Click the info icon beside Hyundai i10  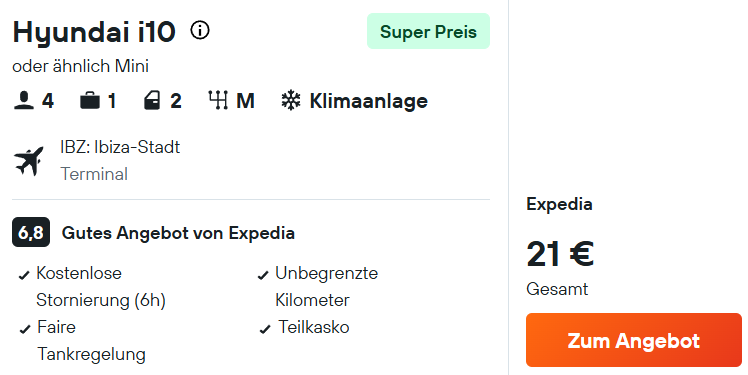coord(200,31)
